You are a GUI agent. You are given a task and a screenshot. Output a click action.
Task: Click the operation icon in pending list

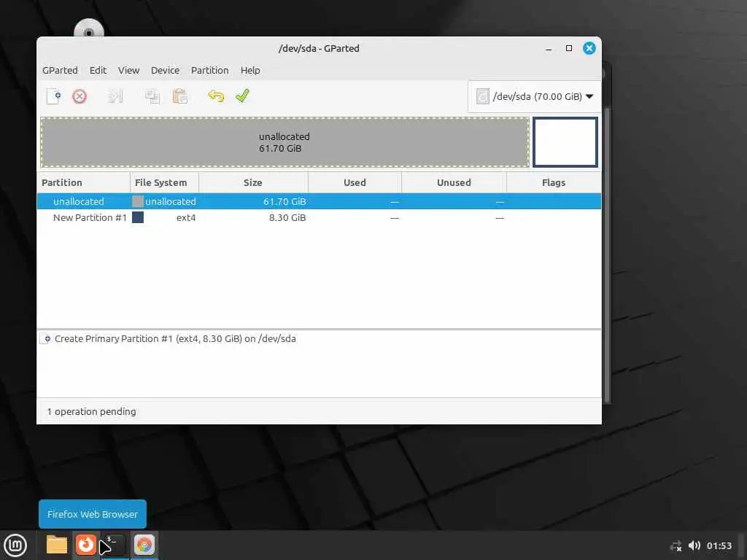coord(47,339)
